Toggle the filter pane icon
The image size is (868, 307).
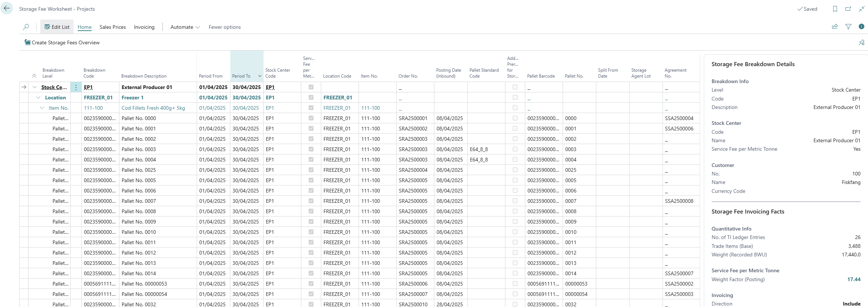pyautogui.click(x=848, y=27)
